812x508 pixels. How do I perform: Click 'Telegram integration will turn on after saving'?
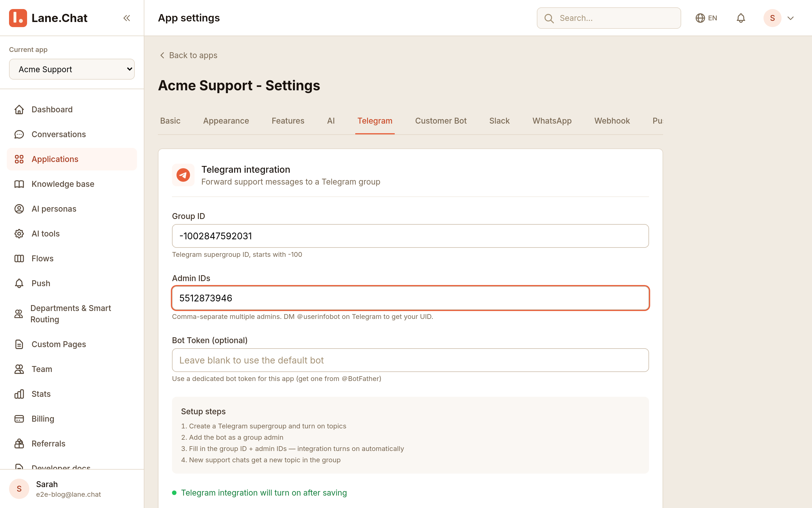264,493
